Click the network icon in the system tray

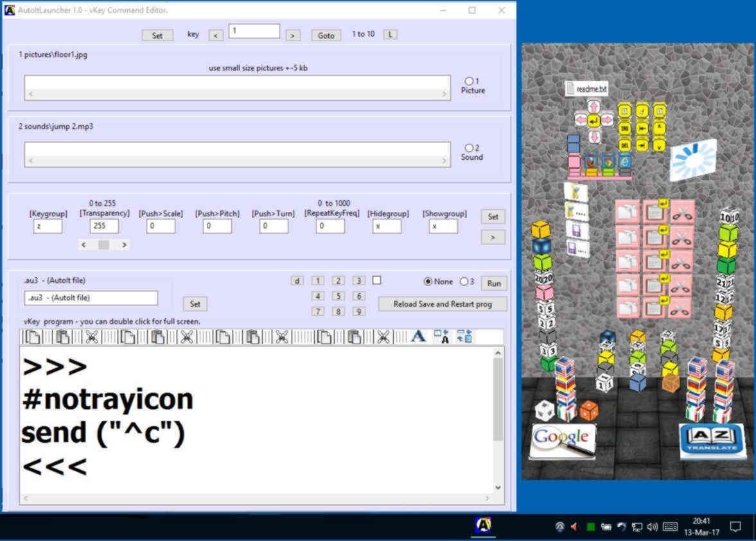pyautogui.click(x=637, y=527)
